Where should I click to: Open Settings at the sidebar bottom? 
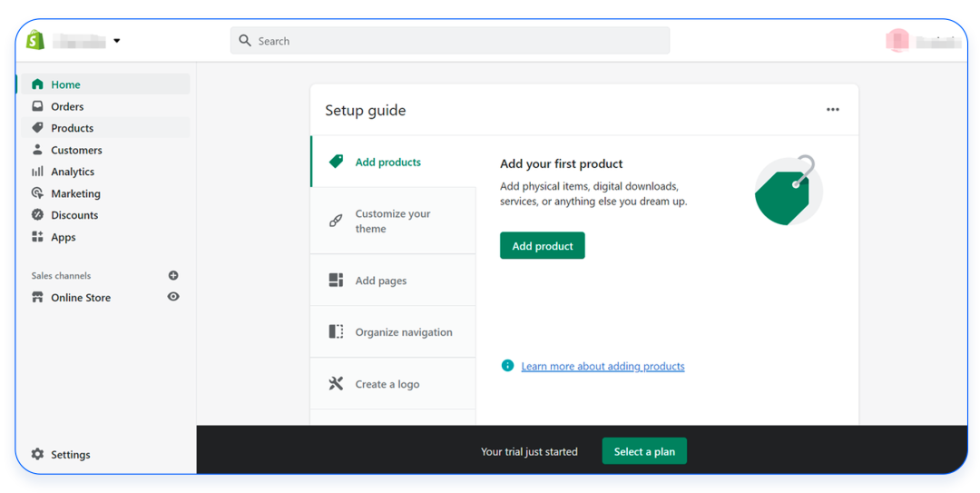click(x=70, y=455)
